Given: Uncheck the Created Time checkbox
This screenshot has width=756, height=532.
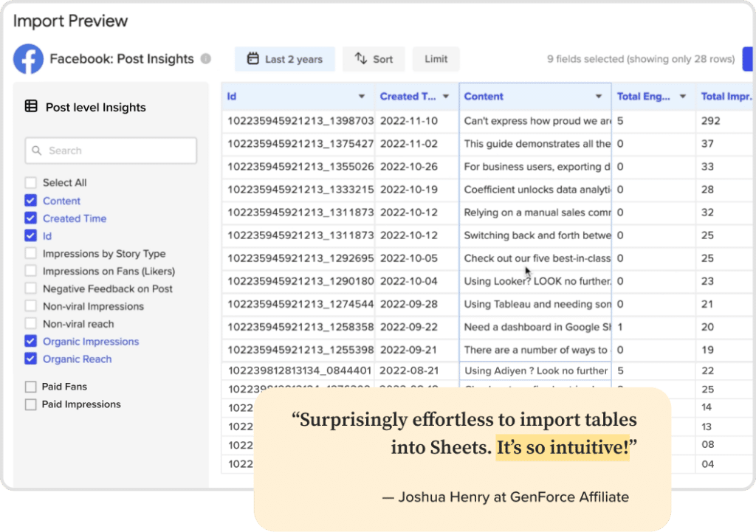Looking at the screenshot, I should [x=30, y=218].
